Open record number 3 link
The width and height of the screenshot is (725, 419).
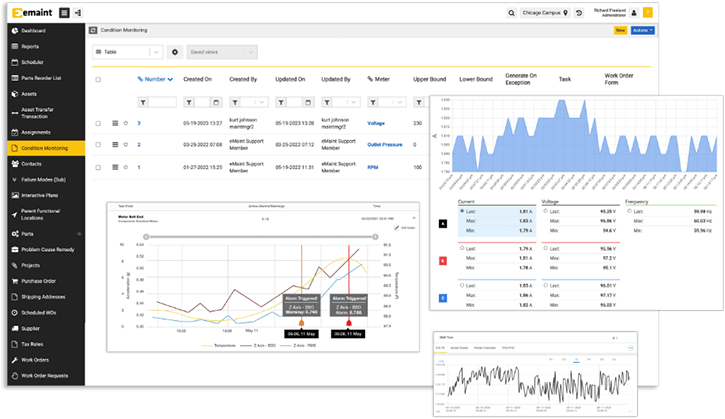pyautogui.click(x=139, y=123)
